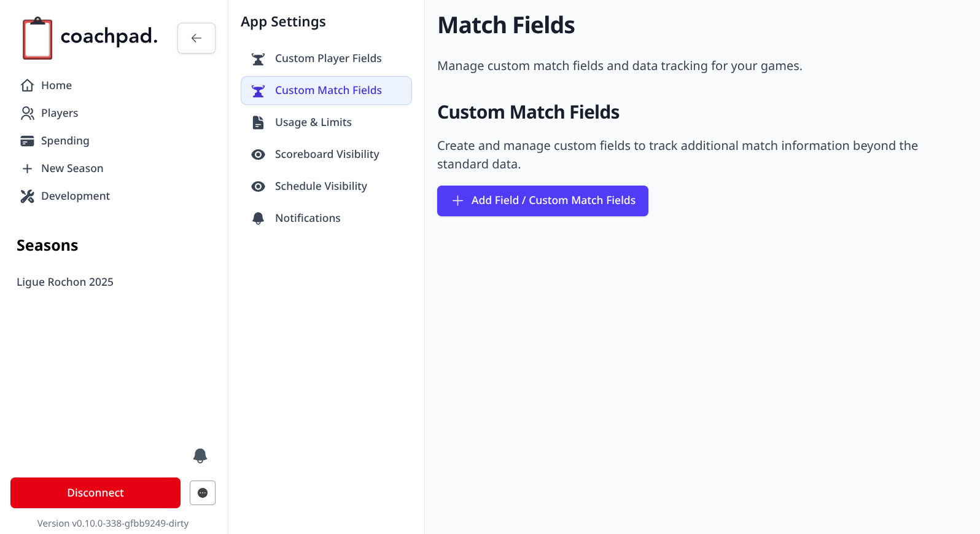
Task: Click the plus icon beside New Season
Action: 27,168
